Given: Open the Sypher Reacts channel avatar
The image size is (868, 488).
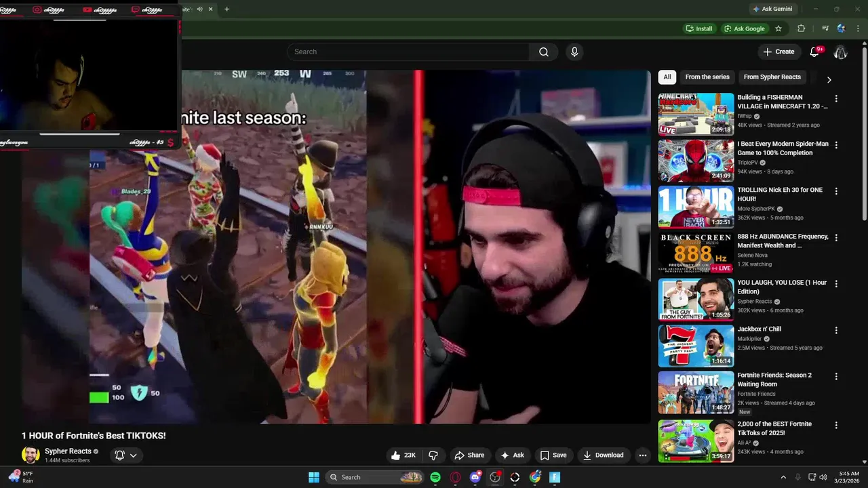Looking at the screenshot, I should click(x=31, y=455).
